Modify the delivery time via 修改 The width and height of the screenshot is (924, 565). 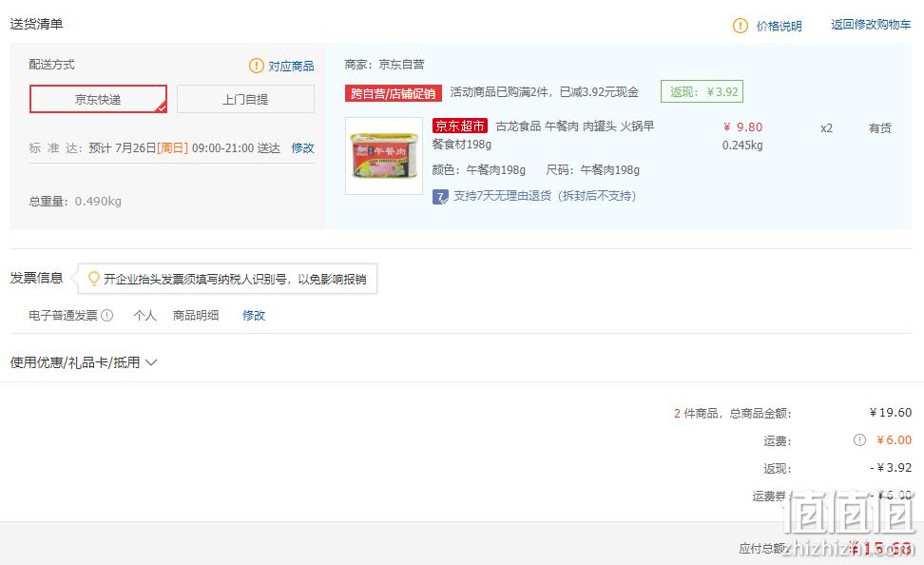[303, 148]
